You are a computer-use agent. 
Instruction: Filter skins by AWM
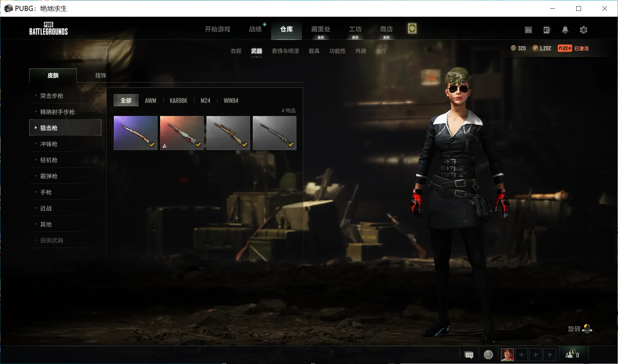tap(150, 101)
